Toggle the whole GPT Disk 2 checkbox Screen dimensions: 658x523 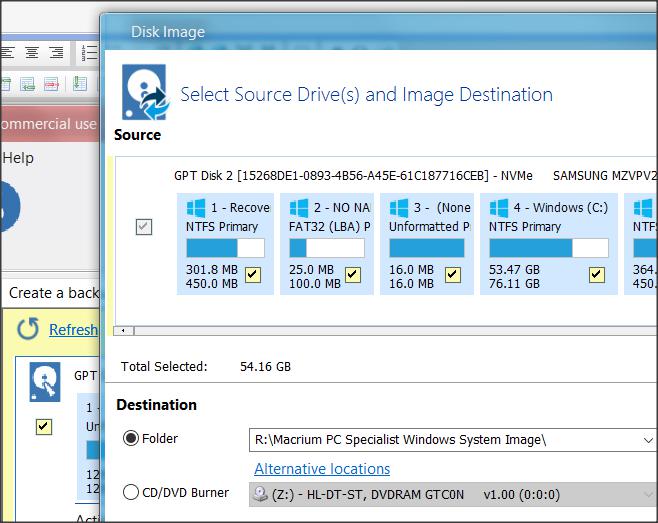click(x=144, y=227)
